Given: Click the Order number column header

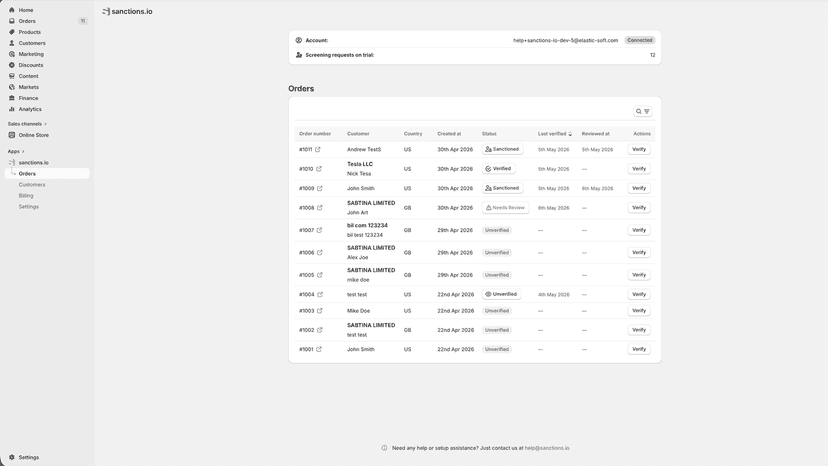Looking at the screenshot, I should click(315, 134).
